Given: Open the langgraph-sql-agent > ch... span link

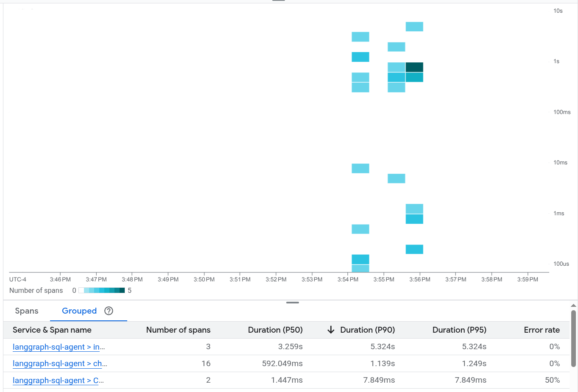Looking at the screenshot, I should pos(60,364).
